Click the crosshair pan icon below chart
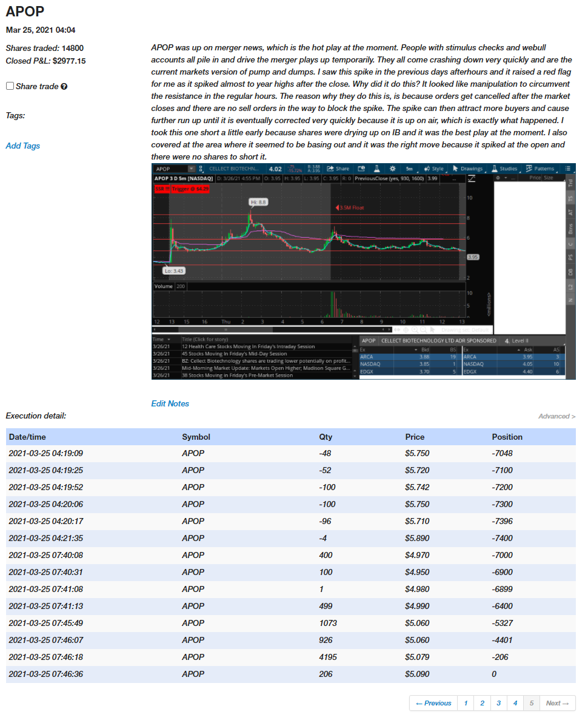 (x=406, y=330)
